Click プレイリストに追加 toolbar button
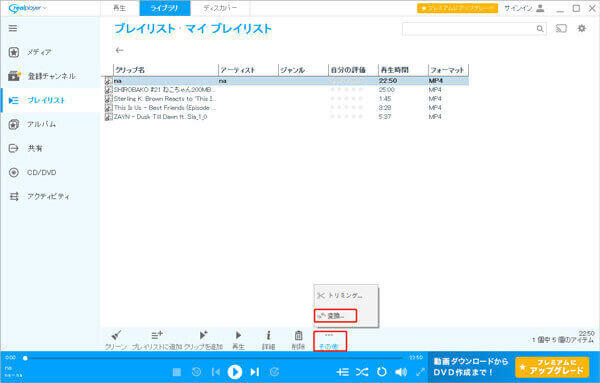600x383 pixels. coord(157,340)
